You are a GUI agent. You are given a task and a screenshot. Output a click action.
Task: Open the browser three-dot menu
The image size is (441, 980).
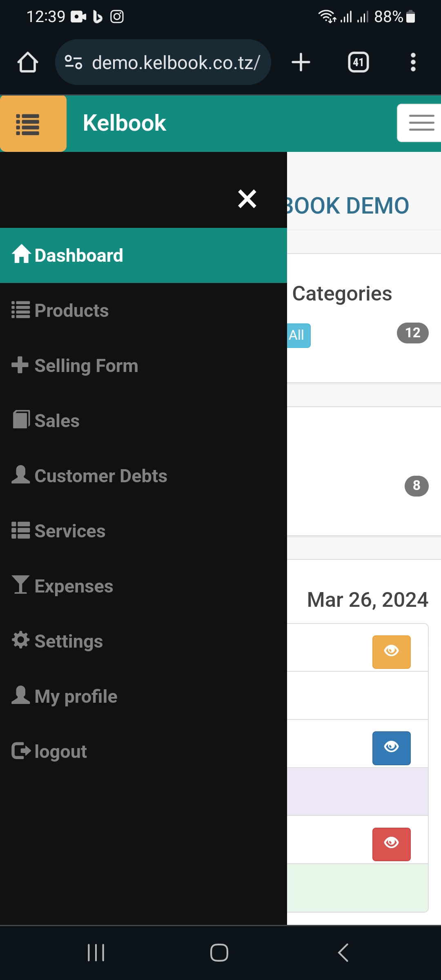(x=413, y=62)
